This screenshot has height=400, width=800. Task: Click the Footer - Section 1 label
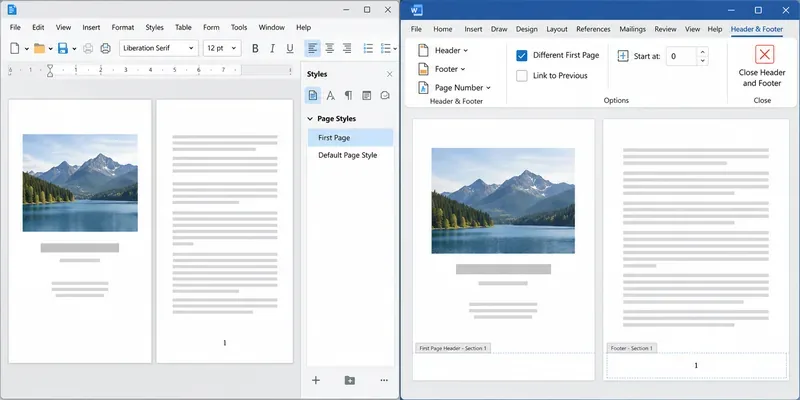pyautogui.click(x=632, y=348)
